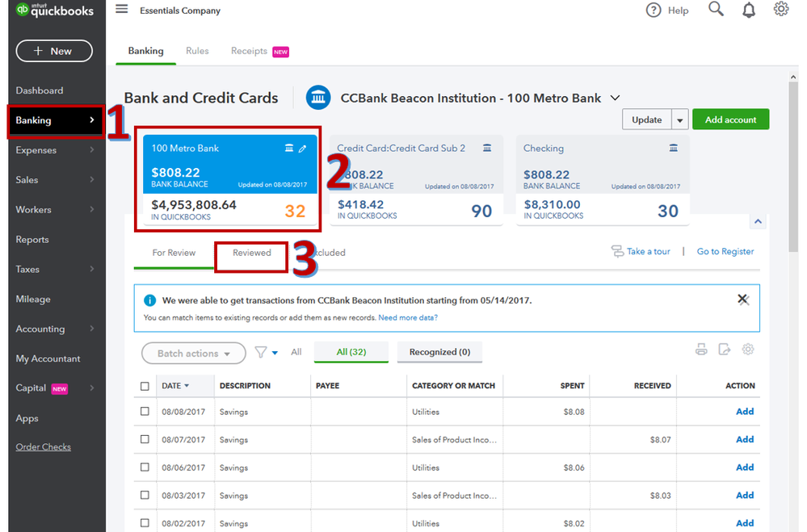Toggle the select-all checkbox in header
The height and width of the screenshot is (532, 807).
(x=145, y=386)
